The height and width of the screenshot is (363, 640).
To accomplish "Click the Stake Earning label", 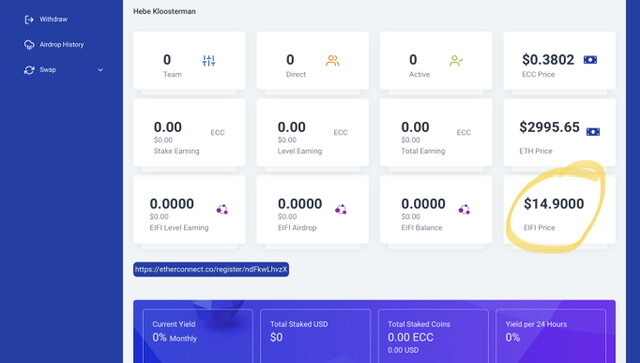I will tap(176, 151).
